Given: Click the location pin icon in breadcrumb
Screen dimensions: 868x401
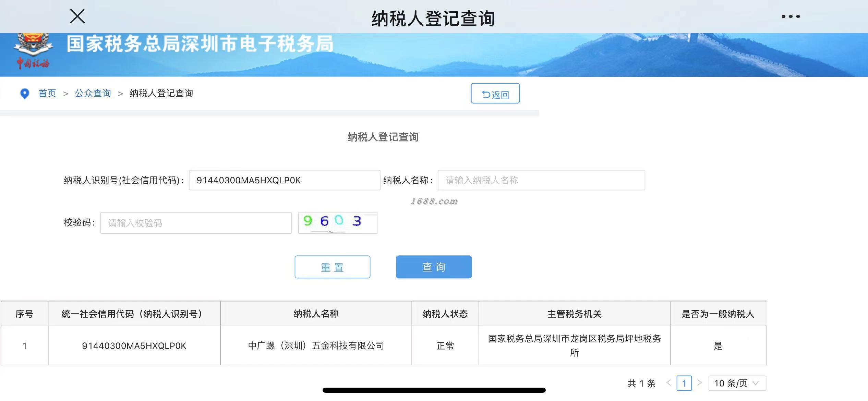Looking at the screenshot, I should (x=25, y=94).
